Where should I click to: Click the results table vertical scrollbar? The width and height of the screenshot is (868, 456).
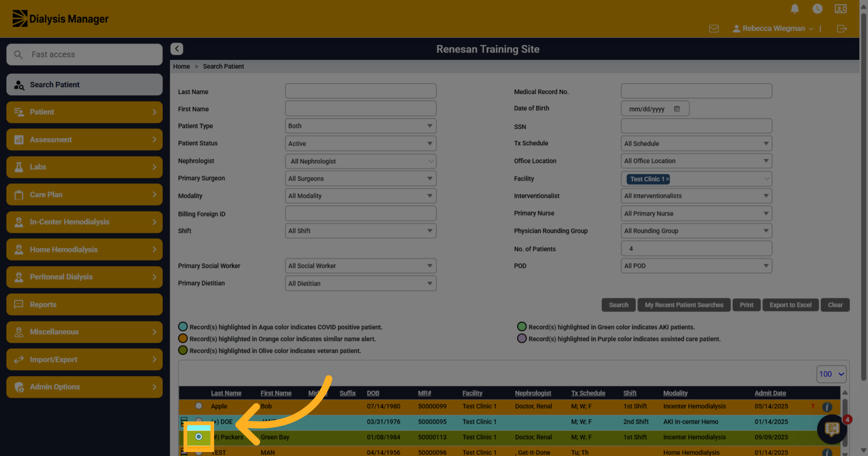pyautogui.click(x=845, y=423)
